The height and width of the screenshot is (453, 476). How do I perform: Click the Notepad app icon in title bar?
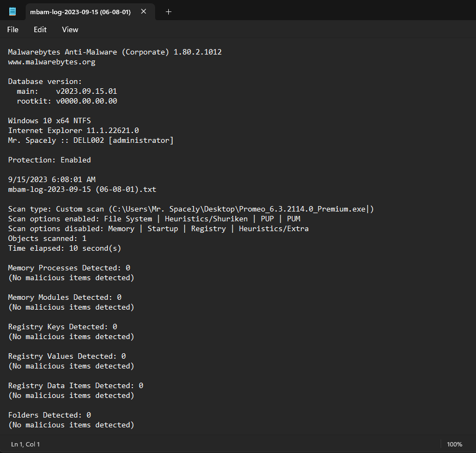point(13,11)
